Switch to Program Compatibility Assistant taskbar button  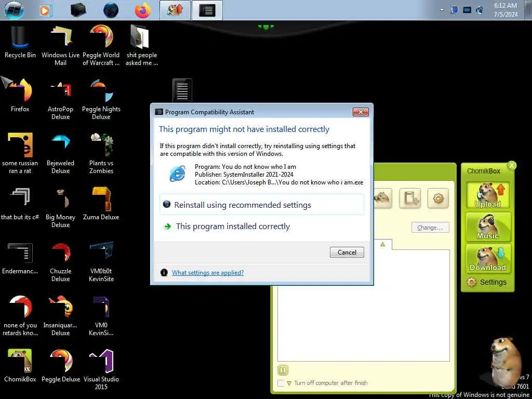tap(207, 10)
